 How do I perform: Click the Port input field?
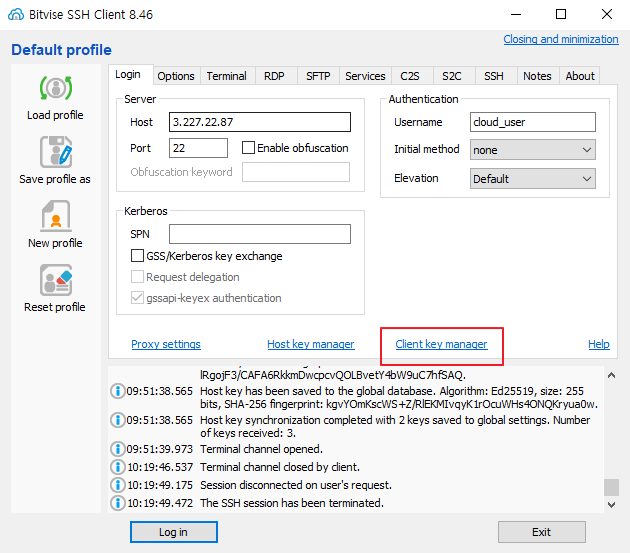(198, 148)
